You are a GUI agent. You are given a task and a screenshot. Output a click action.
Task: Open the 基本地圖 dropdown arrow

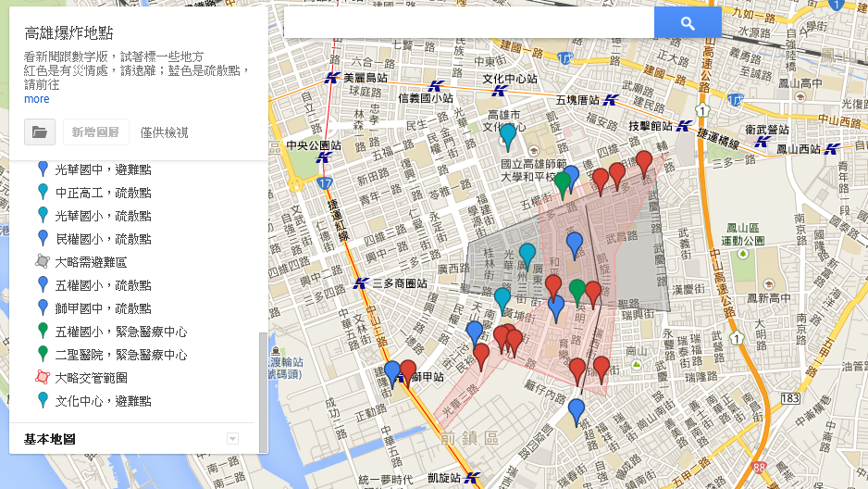pyautogui.click(x=232, y=439)
